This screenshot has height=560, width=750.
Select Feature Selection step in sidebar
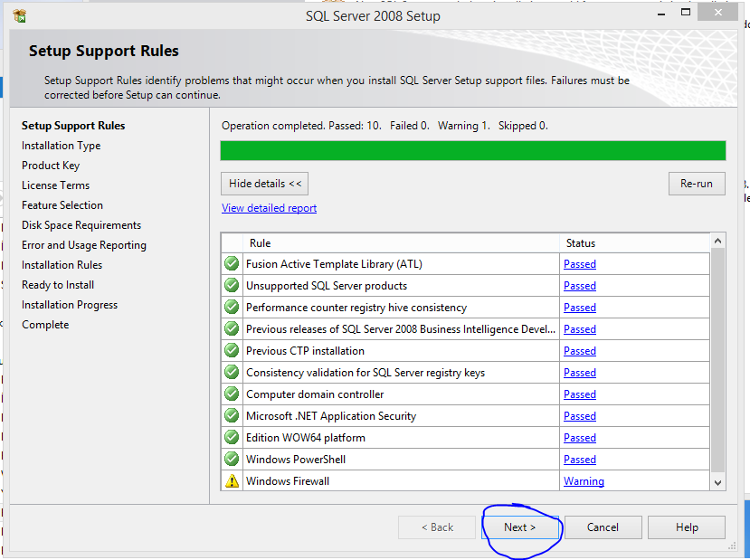[62, 205]
